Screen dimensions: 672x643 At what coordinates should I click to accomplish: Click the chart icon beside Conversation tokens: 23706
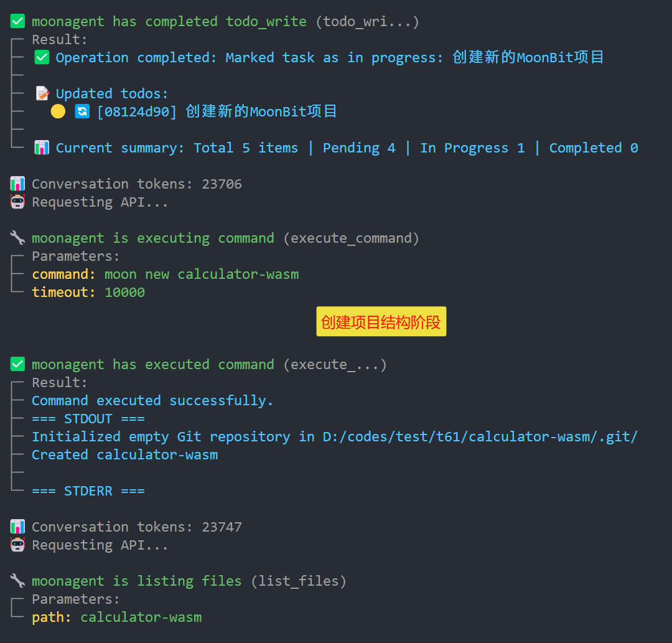pyautogui.click(x=17, y=184)
